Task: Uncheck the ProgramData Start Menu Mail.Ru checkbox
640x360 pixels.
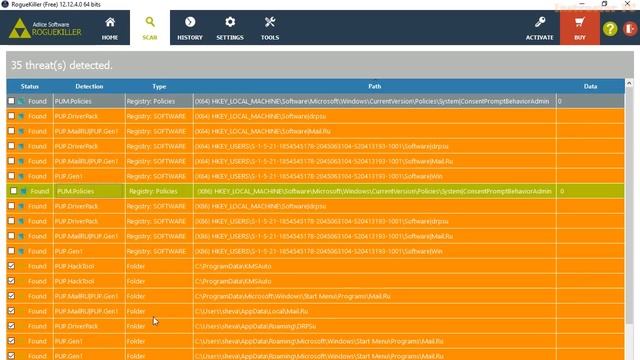Action: 11,296
